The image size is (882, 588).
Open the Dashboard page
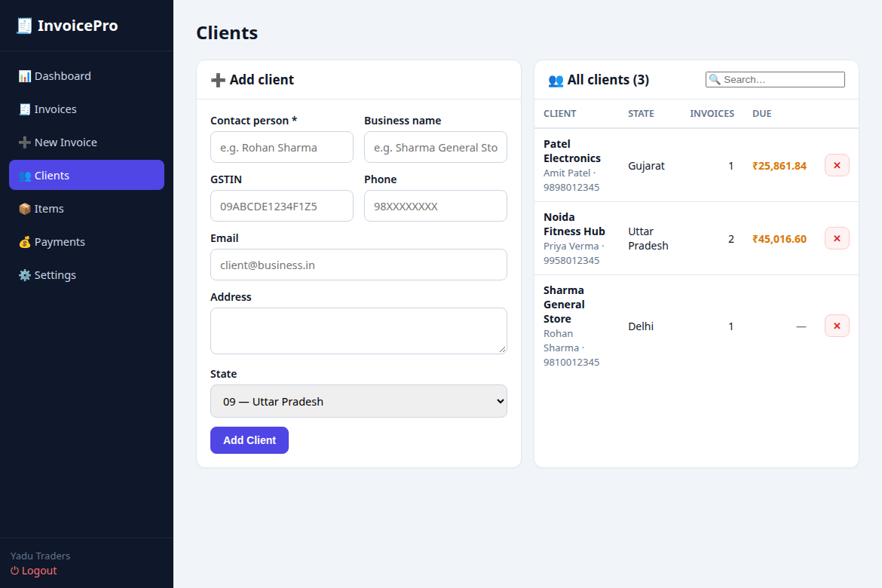[87, 76]
